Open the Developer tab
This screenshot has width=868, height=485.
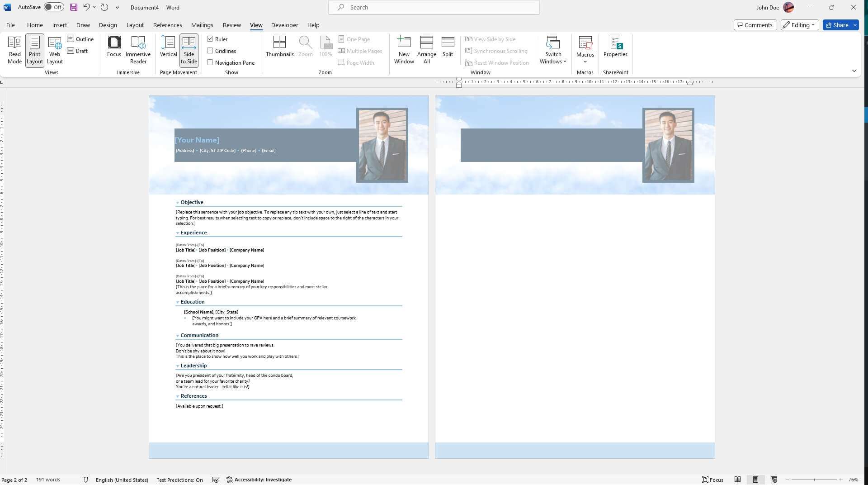tap(284, 25)
